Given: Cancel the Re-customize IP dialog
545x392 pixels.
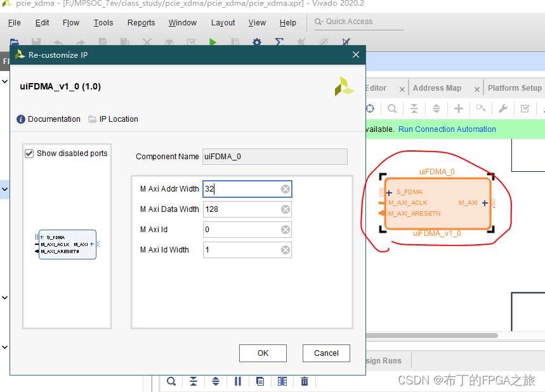Looking at the screenshot, I should point(326,353).
